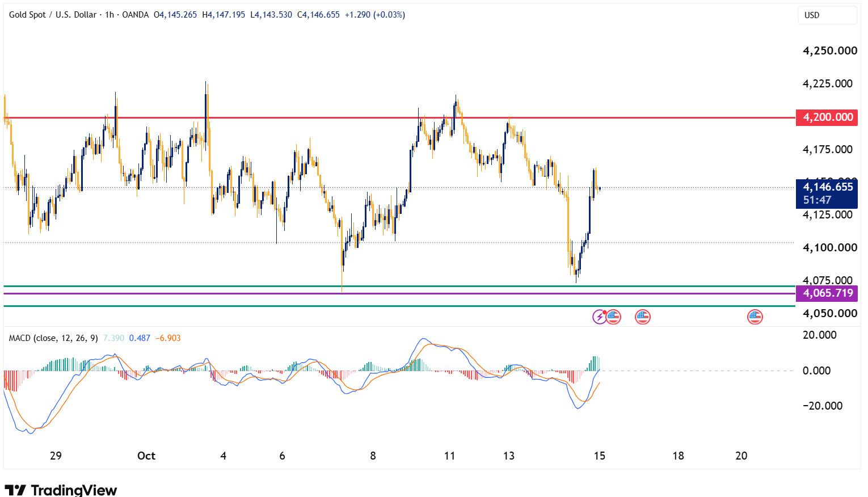868x497 pixels.
Task: Click the MACD axis label −20.000
Action: [x=822, y=406]
